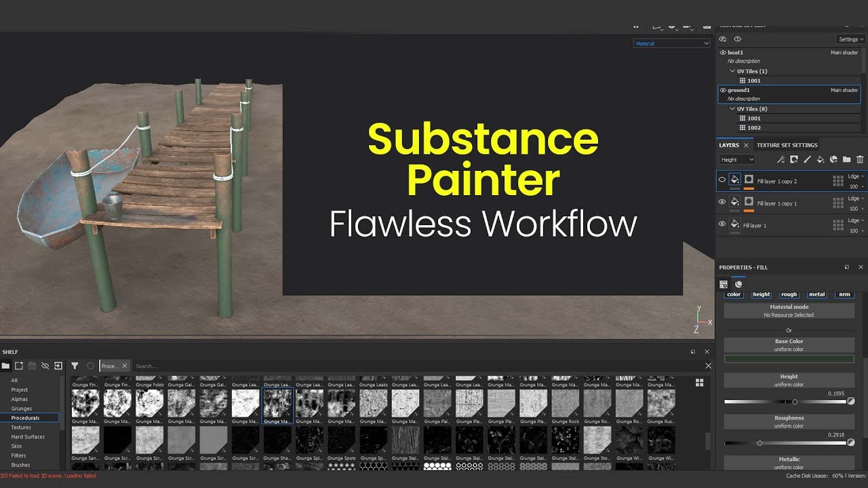Image resolution: width=868 pixels, height=488 pixels.
Task: Hide Fill layer 1 copy 1
Action: click(x=722, y=201)
